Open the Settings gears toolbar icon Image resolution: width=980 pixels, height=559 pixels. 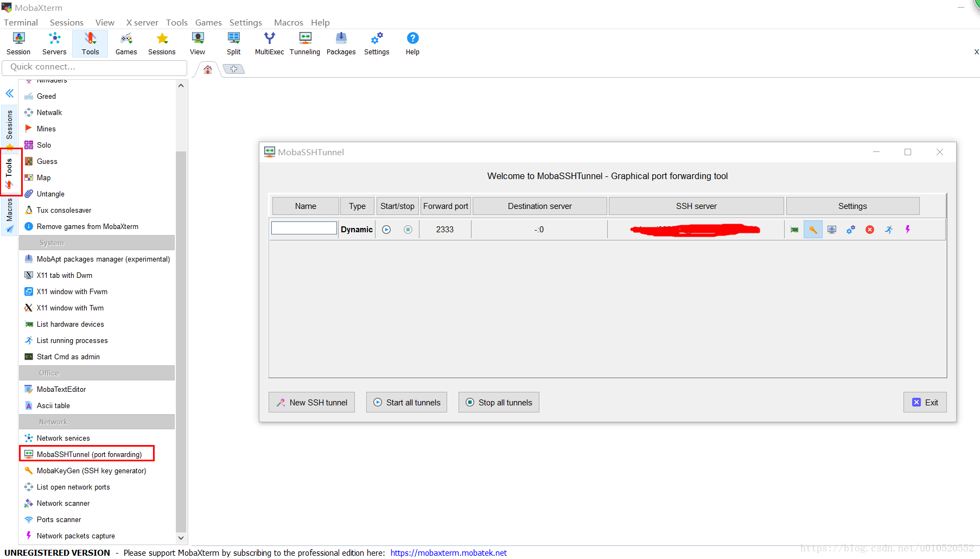pos(377,43)
